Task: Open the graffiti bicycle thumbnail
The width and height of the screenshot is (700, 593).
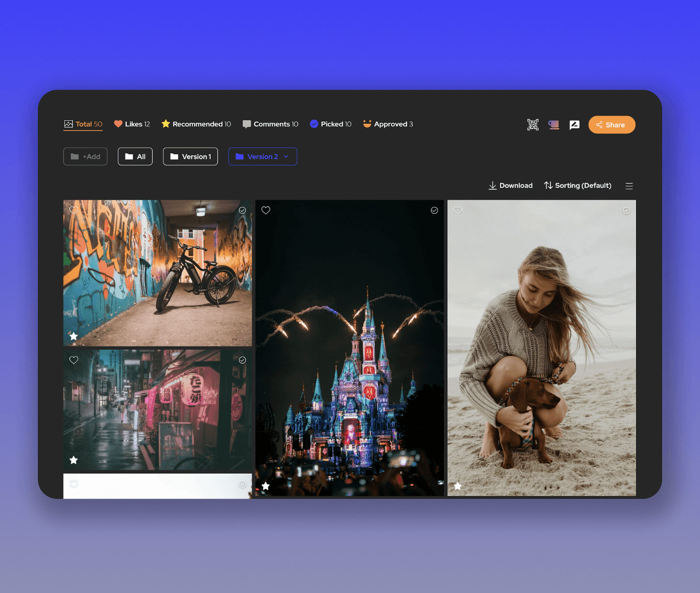Action: coord(158,273)
